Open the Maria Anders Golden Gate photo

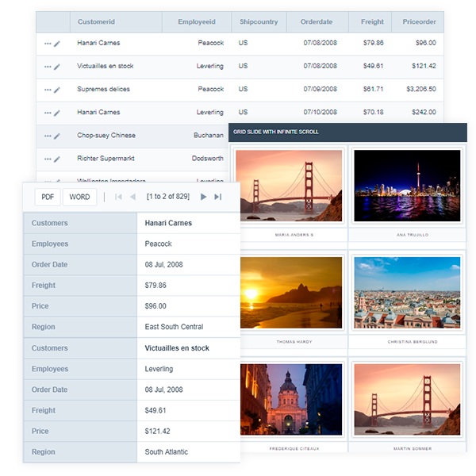tap(290, 186)
